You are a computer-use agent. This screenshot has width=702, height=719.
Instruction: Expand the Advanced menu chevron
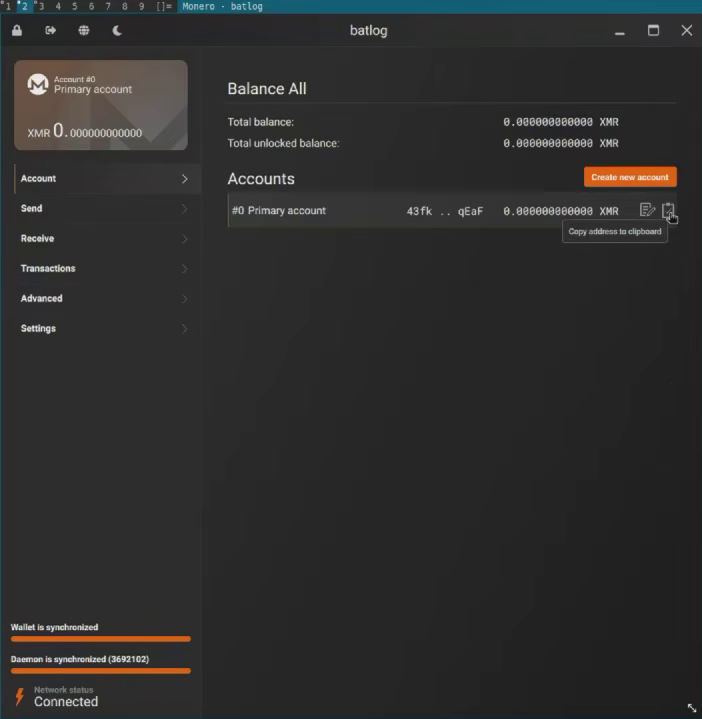(184, 299)
